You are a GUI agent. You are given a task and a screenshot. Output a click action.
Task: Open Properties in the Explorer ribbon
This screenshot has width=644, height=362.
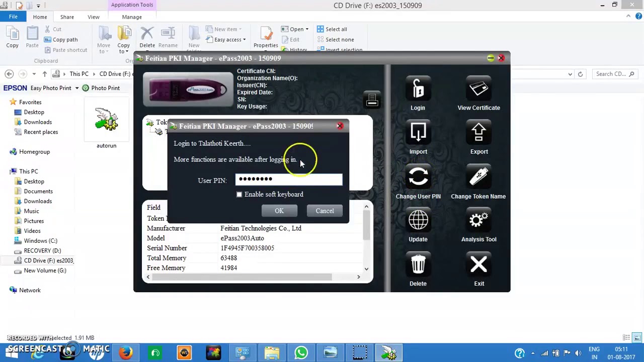coord(266,37)
